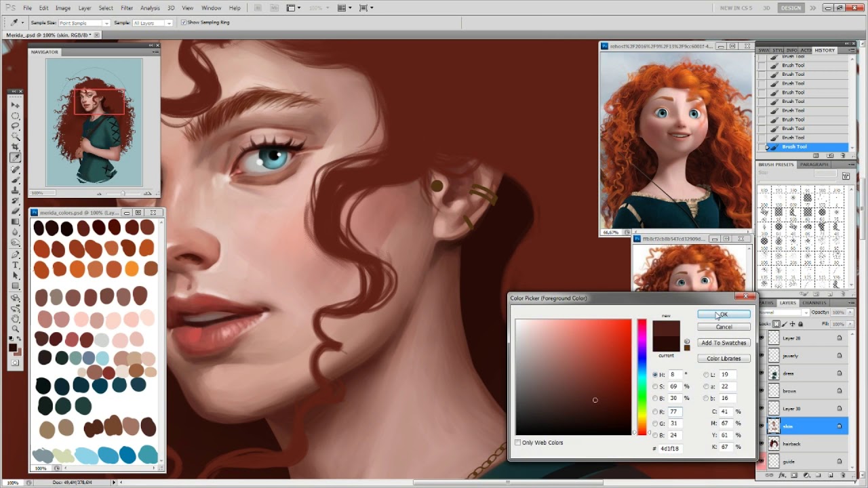Viewport: 868px width, 488px height.
Task: Create new snapshot in History panel
Action: tap(829, 155)
